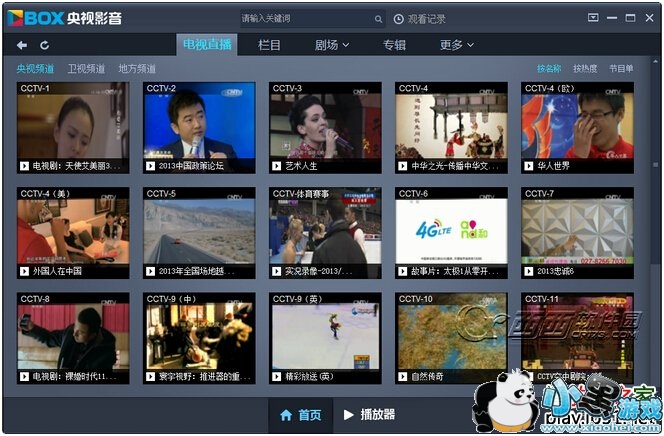Click the search magnifier icon
Viewport: 664px width, 436px height.
pyautogui.click(x=378, y=19)
